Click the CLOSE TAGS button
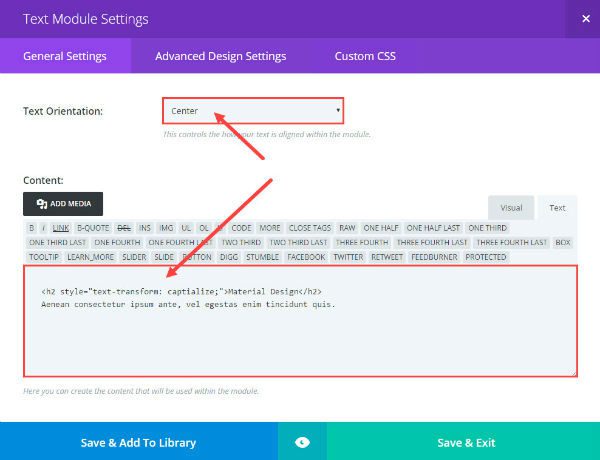This screenshot has height=460, width=600. [x=310, y=228]
